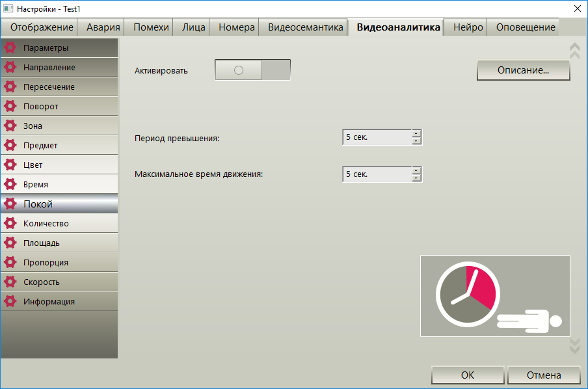Screen dimensions: 588x389
Task: Click the gear icon beside Цвет
Action: tap(10, 165)
